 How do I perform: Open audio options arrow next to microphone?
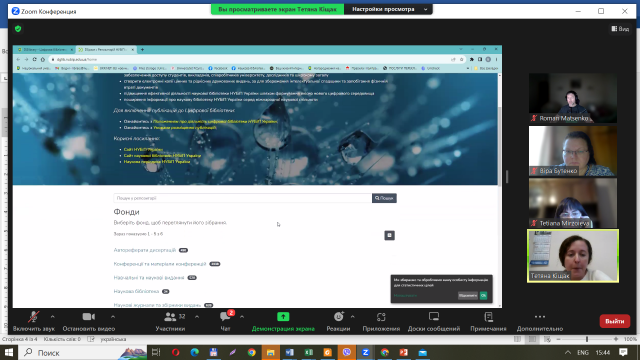[x=53, y=317]
